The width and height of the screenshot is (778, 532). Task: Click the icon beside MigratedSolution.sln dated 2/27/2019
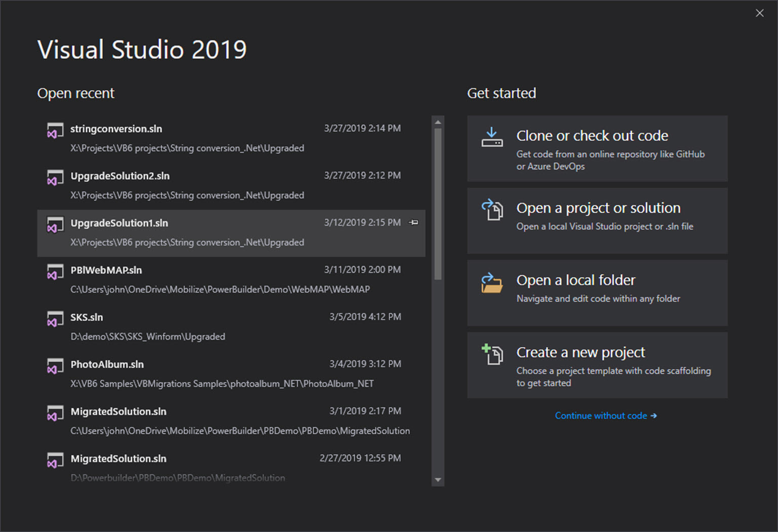(55, 460)
